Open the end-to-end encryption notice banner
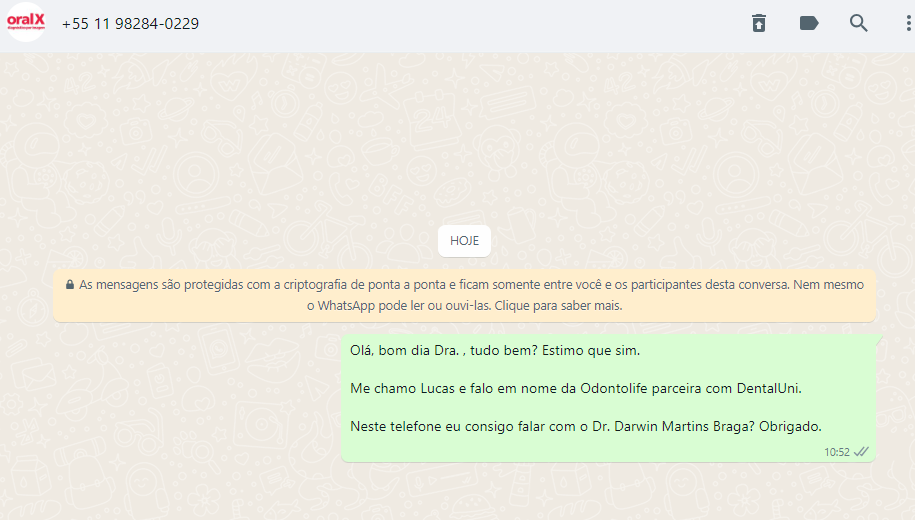This screenshot has height=520, width=915. (465, 295)
